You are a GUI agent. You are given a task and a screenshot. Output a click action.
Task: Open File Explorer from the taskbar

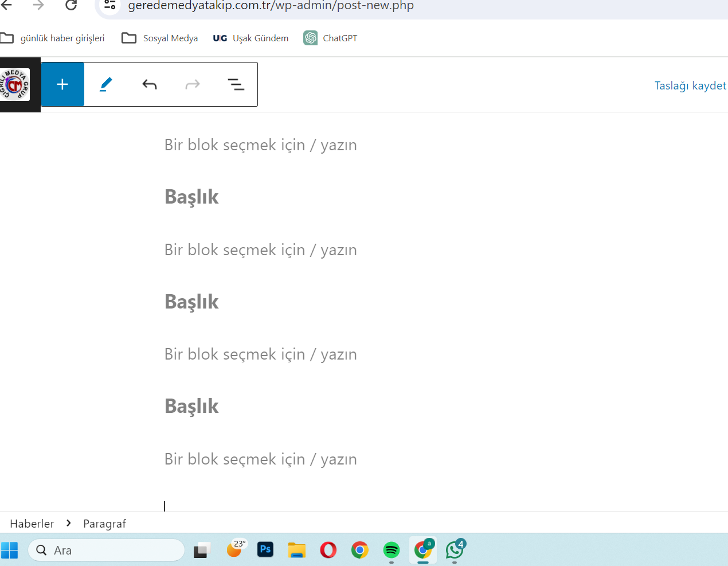pyautogui.click(x=296, y=551)
